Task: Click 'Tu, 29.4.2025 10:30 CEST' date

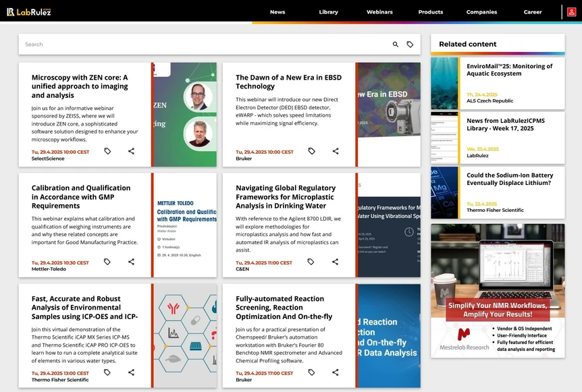Action: [x=60, y=263]
